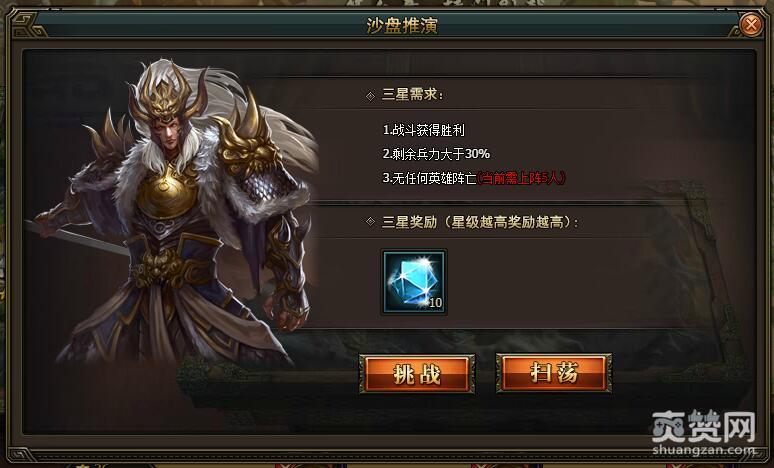Click requirement 1.战斗获得胜利

click(x=424, y=130)
